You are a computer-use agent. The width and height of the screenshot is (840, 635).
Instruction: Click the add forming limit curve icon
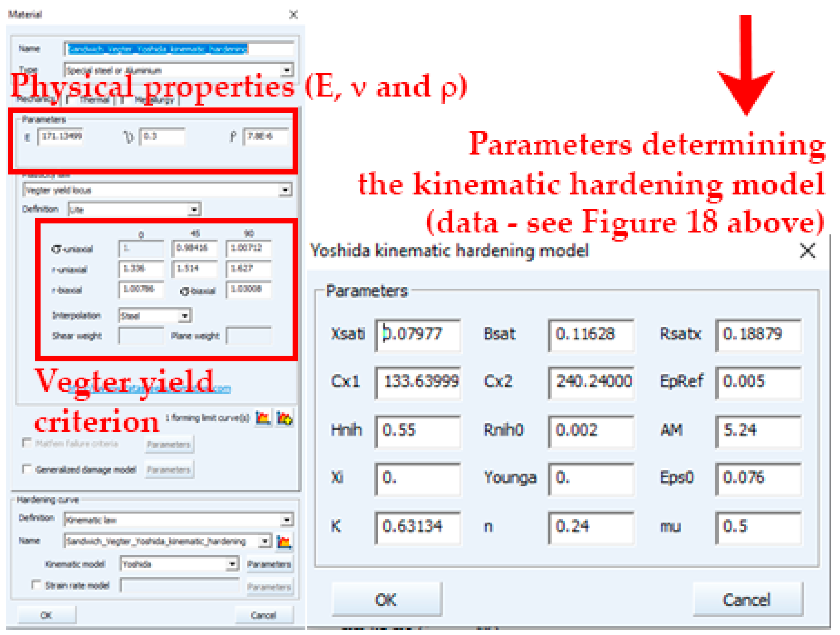tap(284, 418)
